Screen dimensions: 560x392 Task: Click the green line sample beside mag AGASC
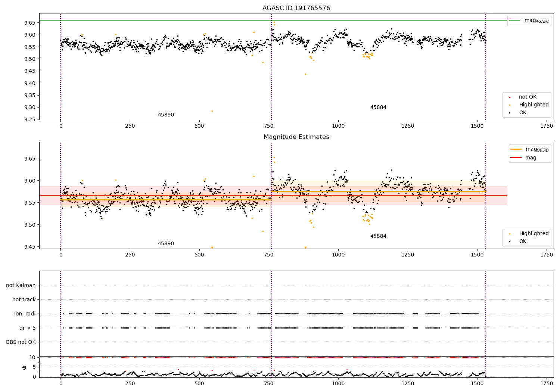click(515, 21)
